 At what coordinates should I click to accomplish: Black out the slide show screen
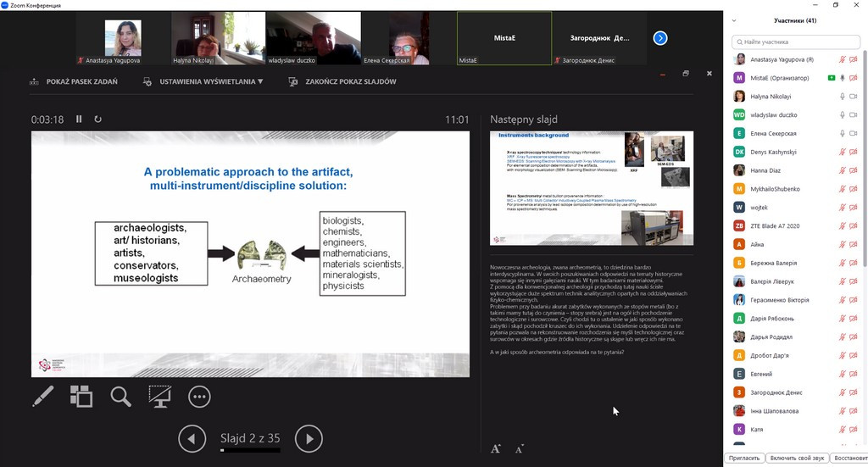coord(160,397)
